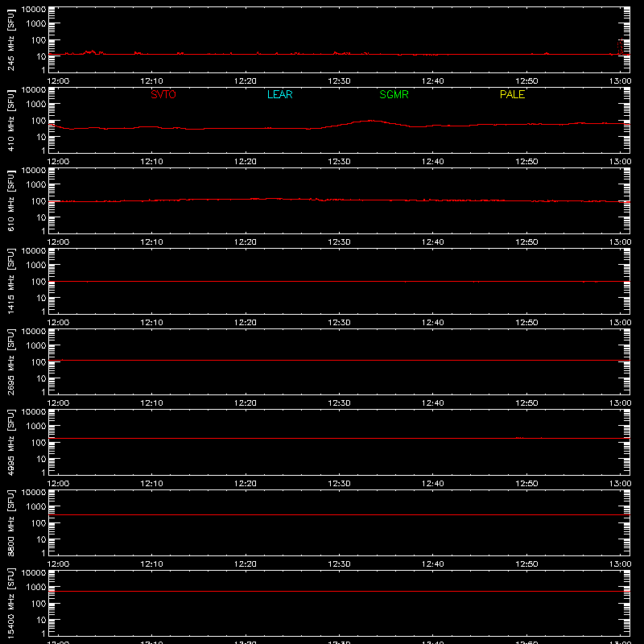
Task: Click the 10000 y-axis value on the 245 MHz plot
Action: [x=34, y=10]
